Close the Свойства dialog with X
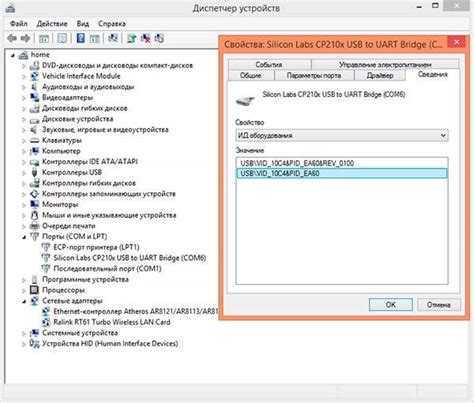474x403 pixels. coord(456,42)
